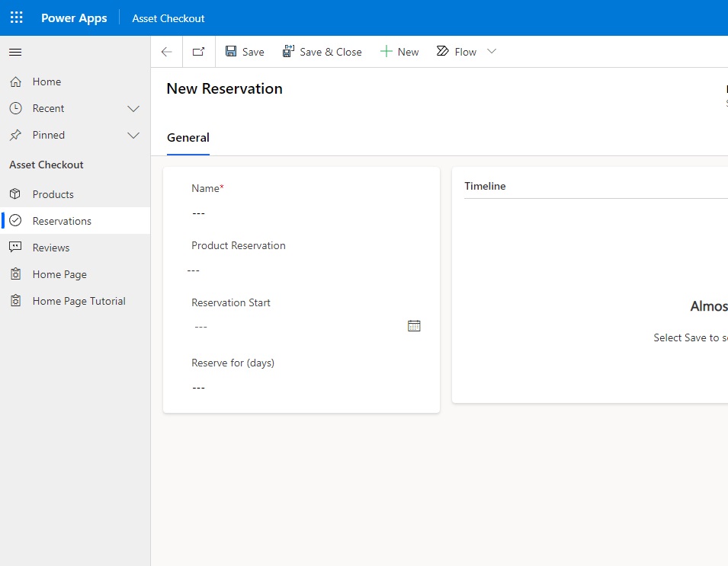The width and height of the screenshot is (728, 566).
Task: Navigate to Home in the left pane
Action: point(47,82)
